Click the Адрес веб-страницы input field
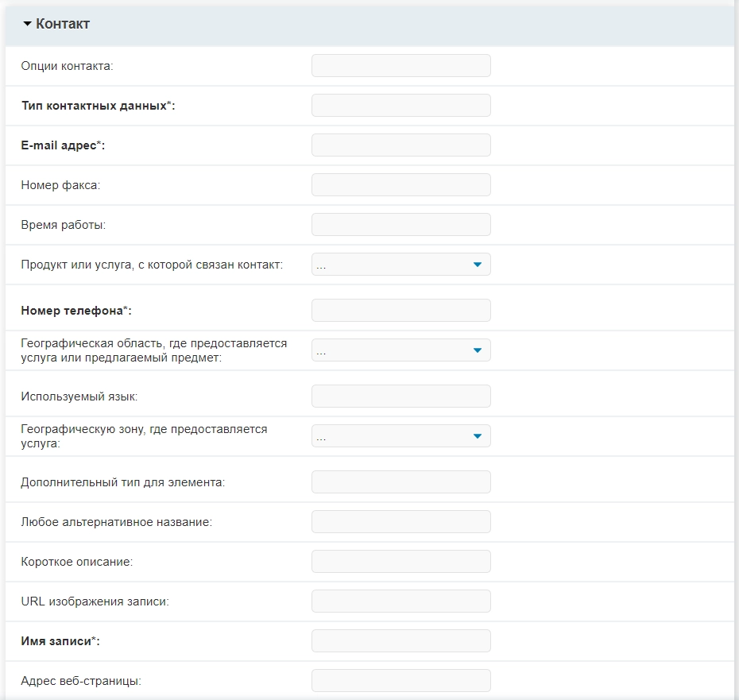Image resolution: width=739 pixels, height=700 pixels. (401, 681)
